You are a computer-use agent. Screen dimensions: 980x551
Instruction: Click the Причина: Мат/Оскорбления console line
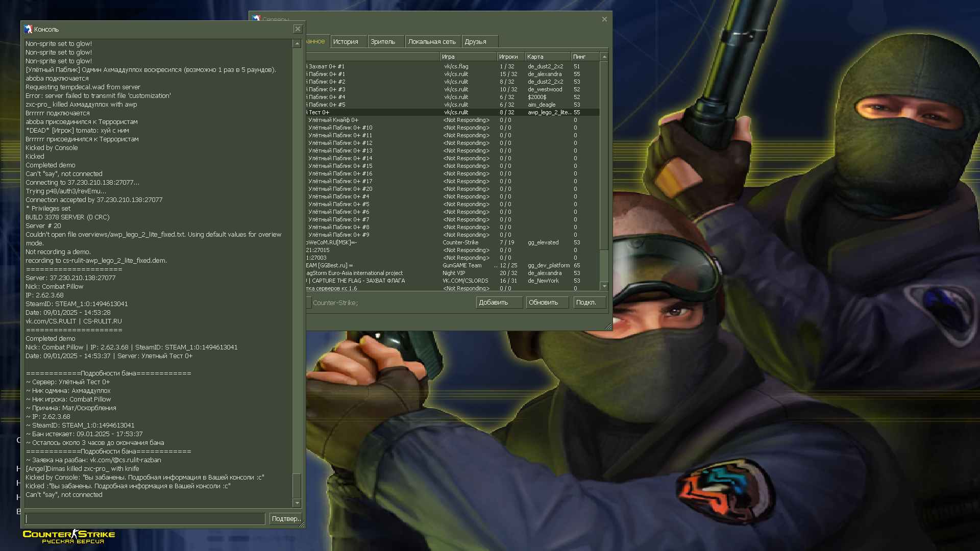(x=71, y=408)
